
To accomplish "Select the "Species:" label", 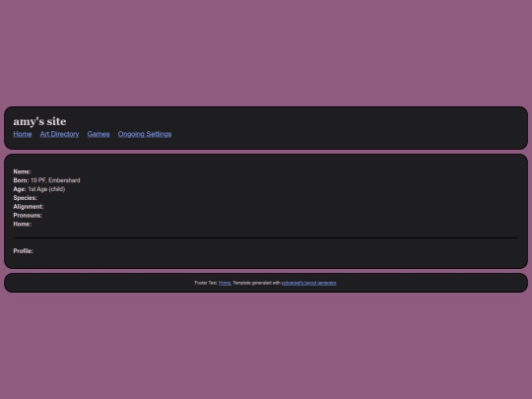I will pyautogui.click(x=25, y=198).
